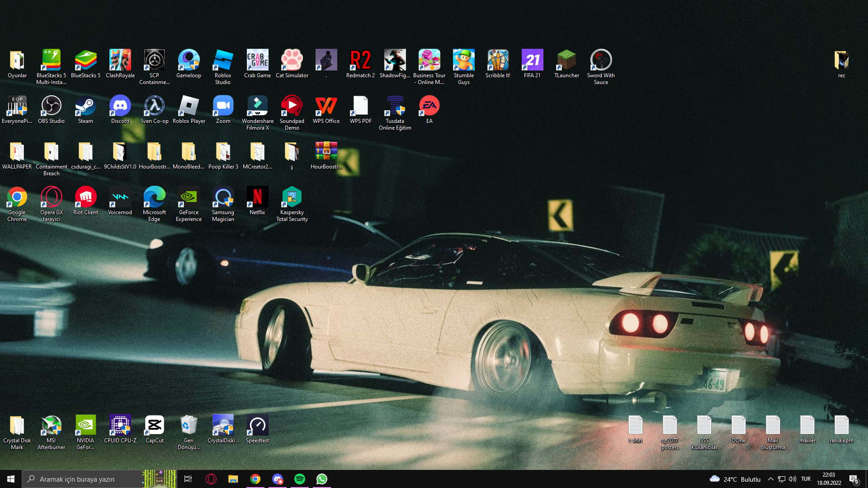Open WPS Office shortcut
Viewport: 868px width, 488px height.
click(326, 109)
